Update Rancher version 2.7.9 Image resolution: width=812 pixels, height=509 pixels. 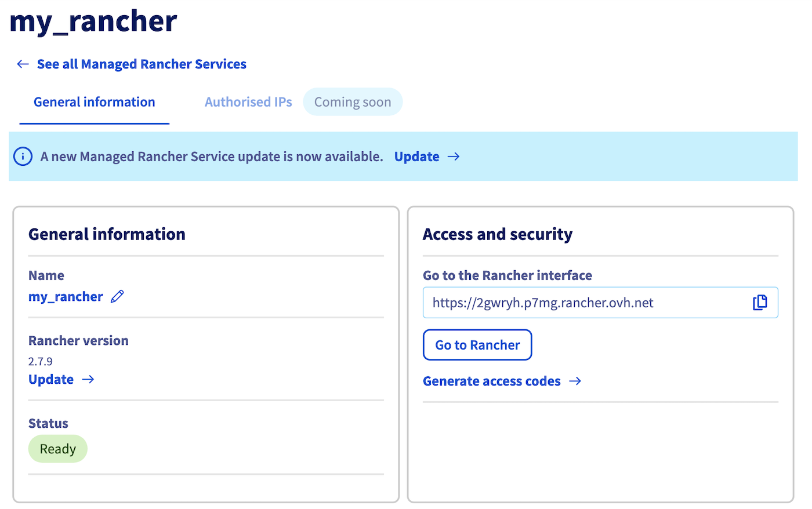tap(51, 379)
